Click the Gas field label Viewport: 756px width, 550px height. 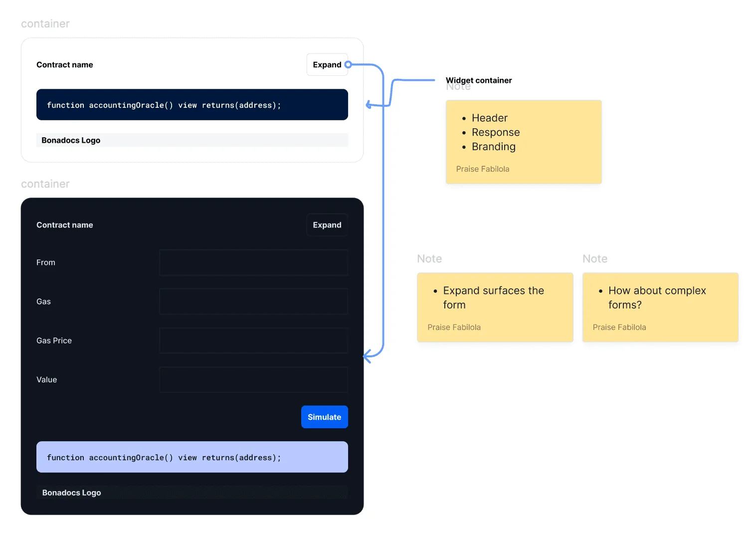pyautogui.click(x=43, y=301)
